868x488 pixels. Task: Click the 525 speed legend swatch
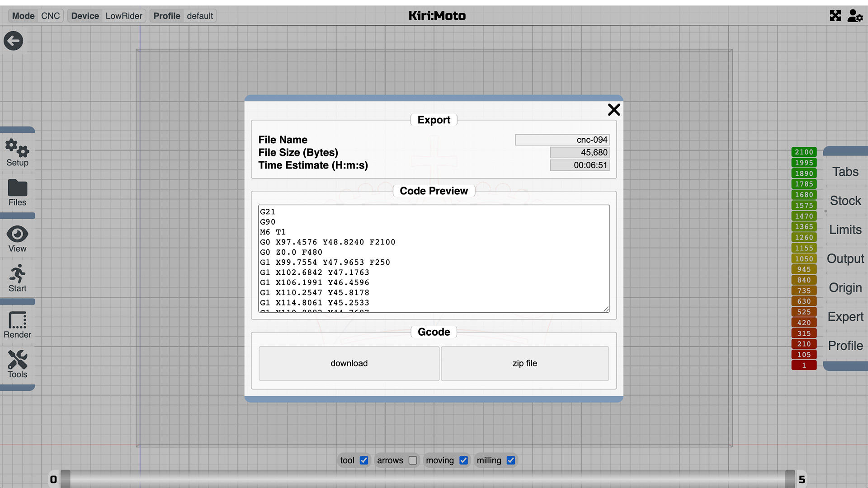click(x=804, y=312)
